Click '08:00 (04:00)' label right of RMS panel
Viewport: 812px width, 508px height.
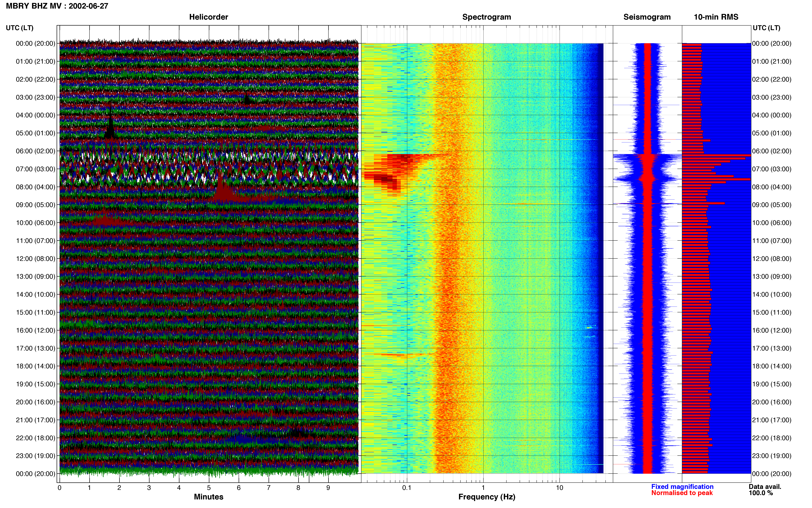pyautogui.click(x=772, y=187)
